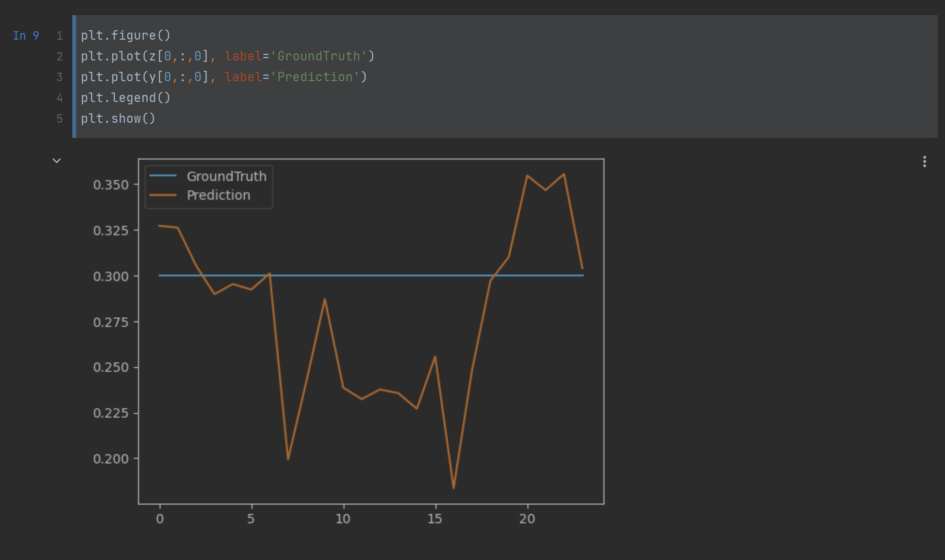Click the blue cell execution indicator bar
This screenshot has height=560, width=945.
(x=75, y=76)
